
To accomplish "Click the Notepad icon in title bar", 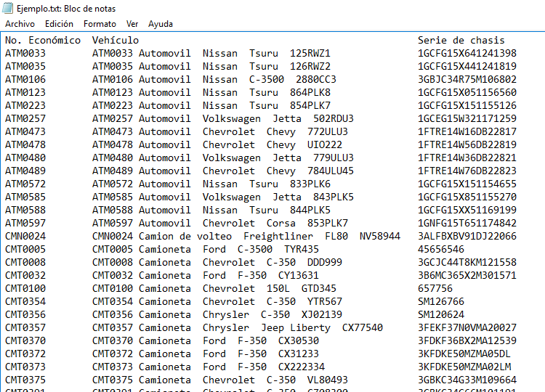I will coord(7,8).
